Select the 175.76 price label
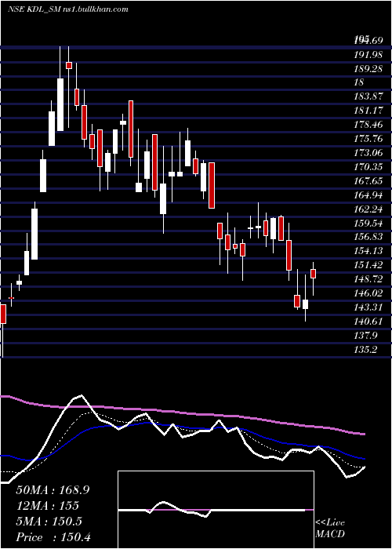This screenshot has width=392, height=549. point(368,139)
